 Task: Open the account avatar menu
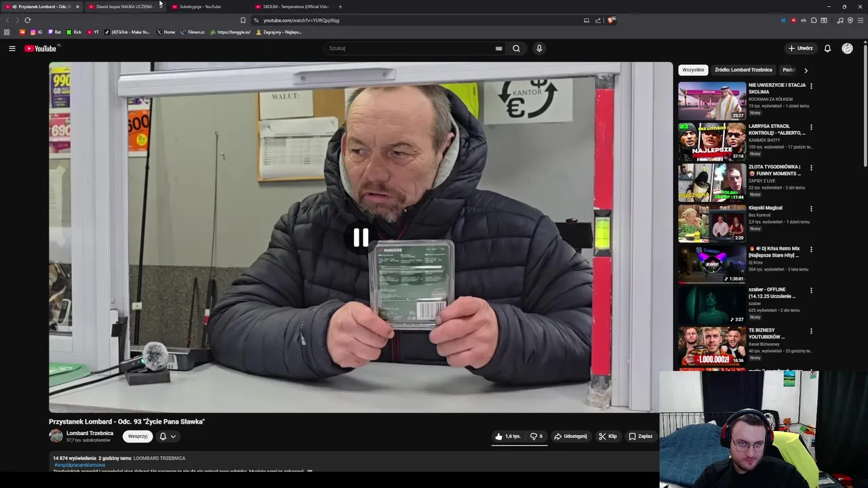(847, 48)
